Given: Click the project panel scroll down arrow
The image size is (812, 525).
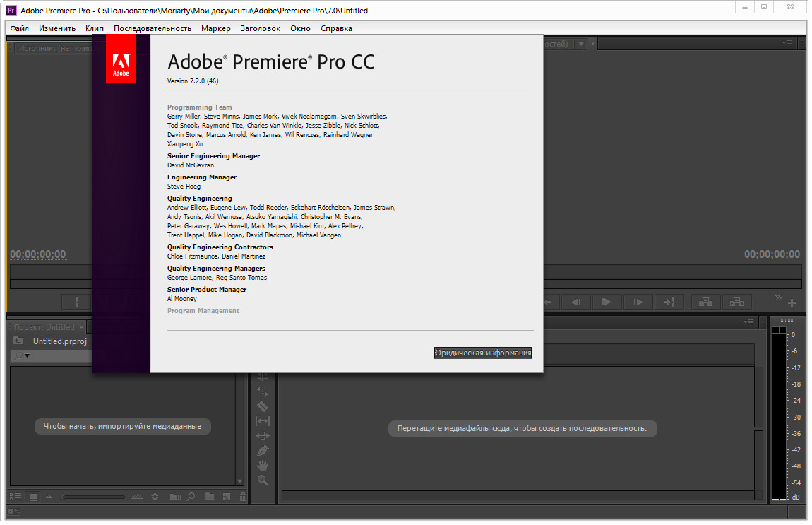Looking at the screenshot, I should pos(239,481).
